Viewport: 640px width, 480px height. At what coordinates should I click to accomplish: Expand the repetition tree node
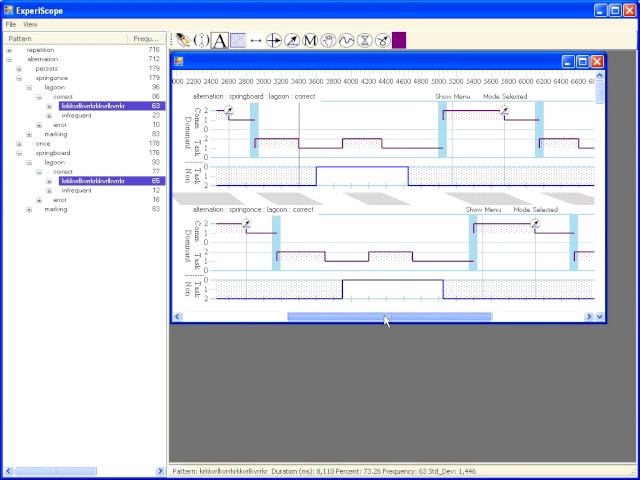click(x=9, y=50)
